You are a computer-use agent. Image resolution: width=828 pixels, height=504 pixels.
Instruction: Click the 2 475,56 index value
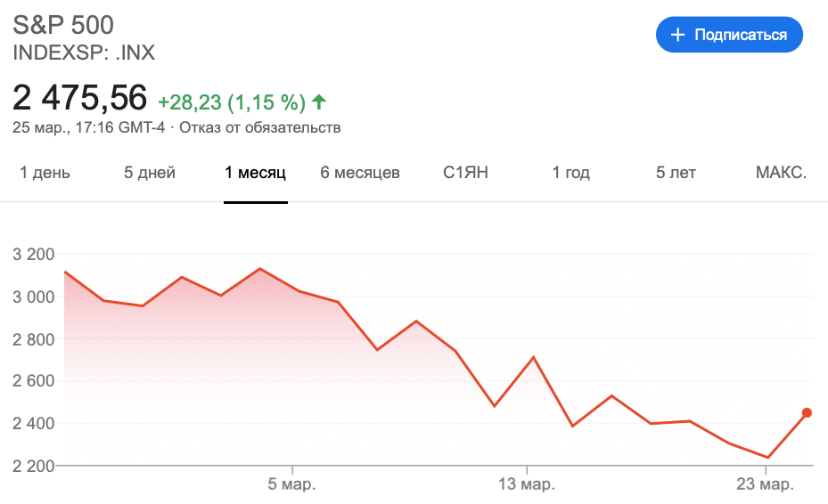[79, 98]
